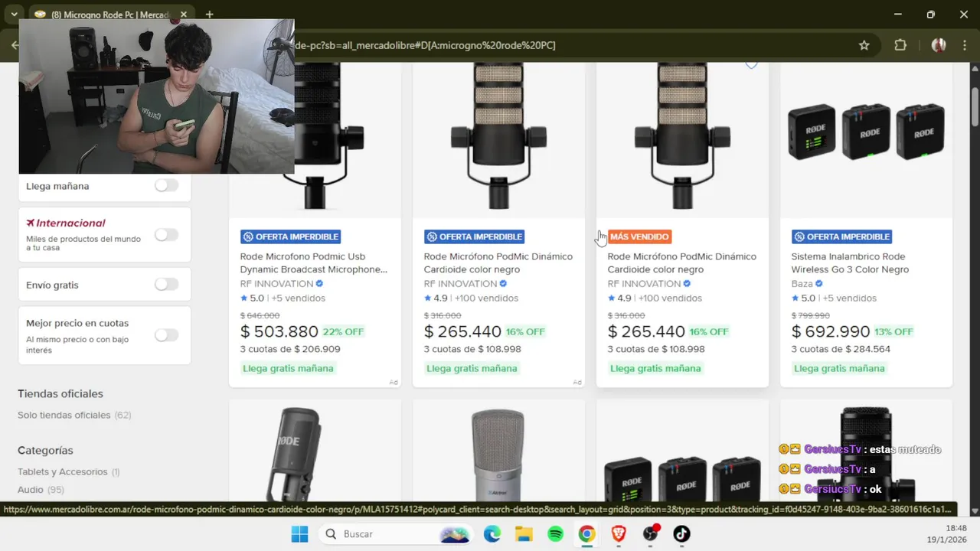Open the Chrome profile avatar
Screen dimensions: 980x551
click(938, 45)
